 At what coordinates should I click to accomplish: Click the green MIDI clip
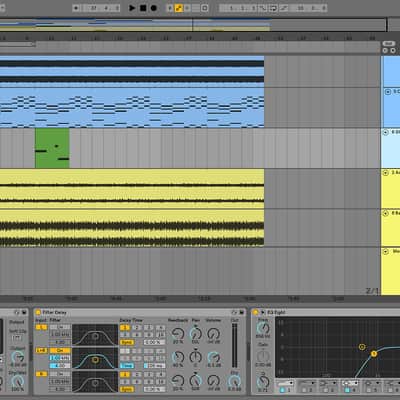[52, 148]
